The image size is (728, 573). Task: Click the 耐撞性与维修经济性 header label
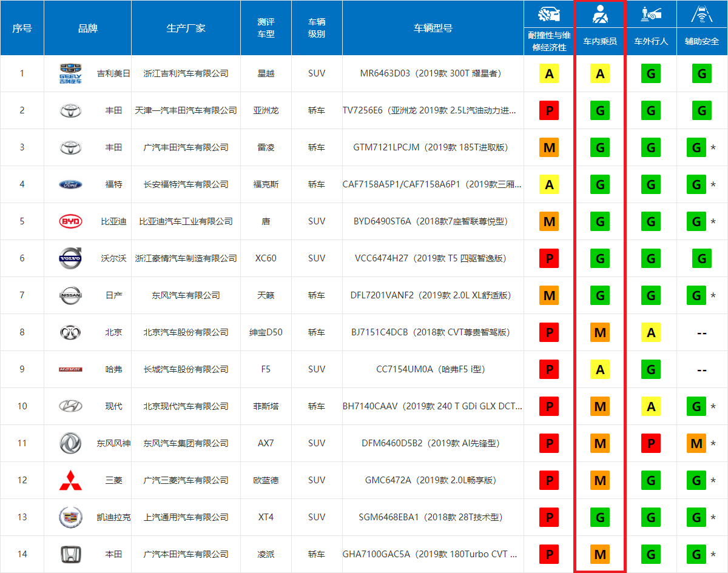tap(549, 41)
